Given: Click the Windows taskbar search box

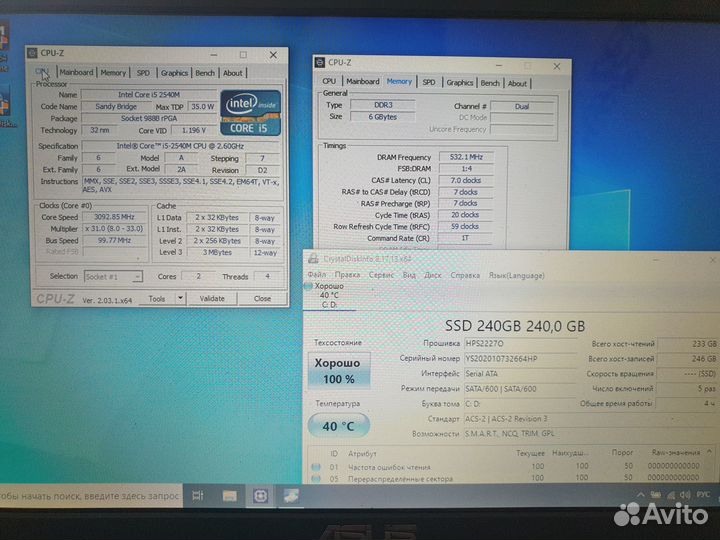Looking at the screenshot, I should (x=91, y=496).
